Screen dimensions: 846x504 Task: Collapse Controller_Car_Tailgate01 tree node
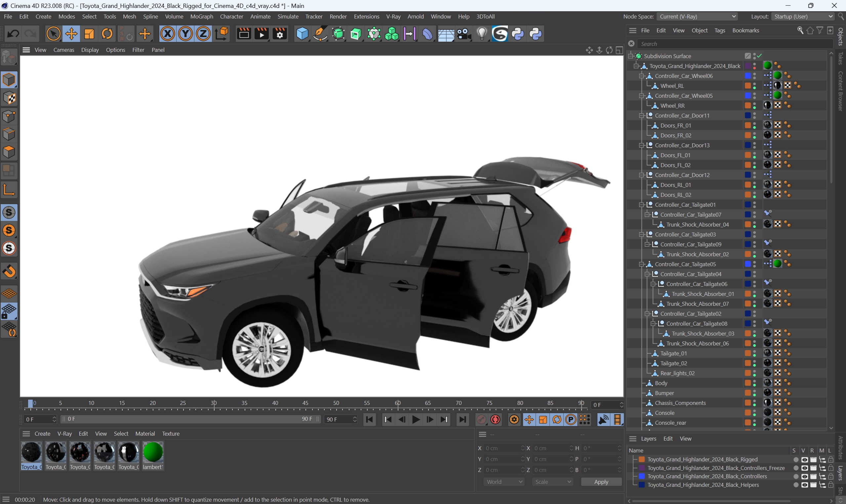point(641,205)
